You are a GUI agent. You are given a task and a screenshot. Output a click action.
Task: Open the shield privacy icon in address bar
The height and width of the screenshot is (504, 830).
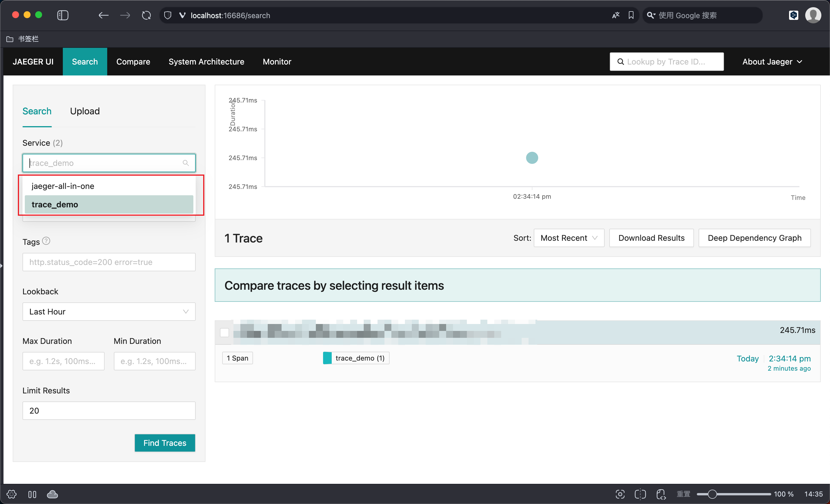(168, 15)
